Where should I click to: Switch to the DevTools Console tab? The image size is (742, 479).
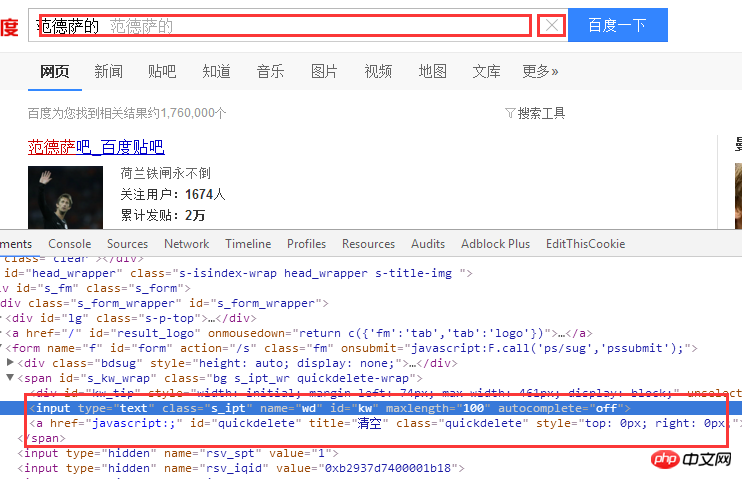tap(70, 244)
